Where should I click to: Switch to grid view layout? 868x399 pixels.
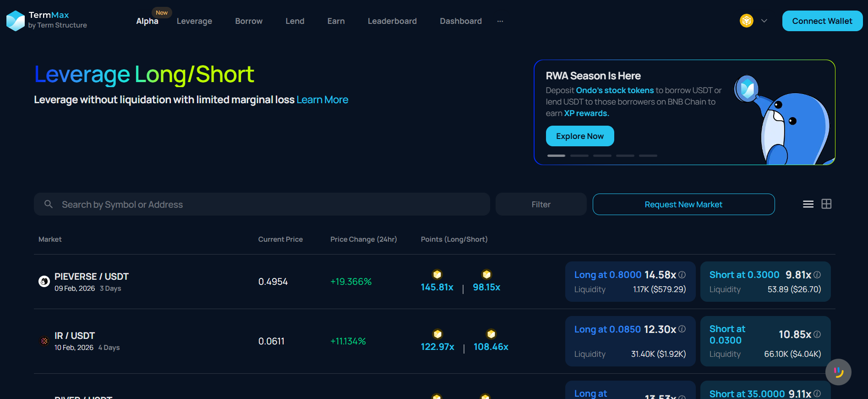click(x=826, y=204)
